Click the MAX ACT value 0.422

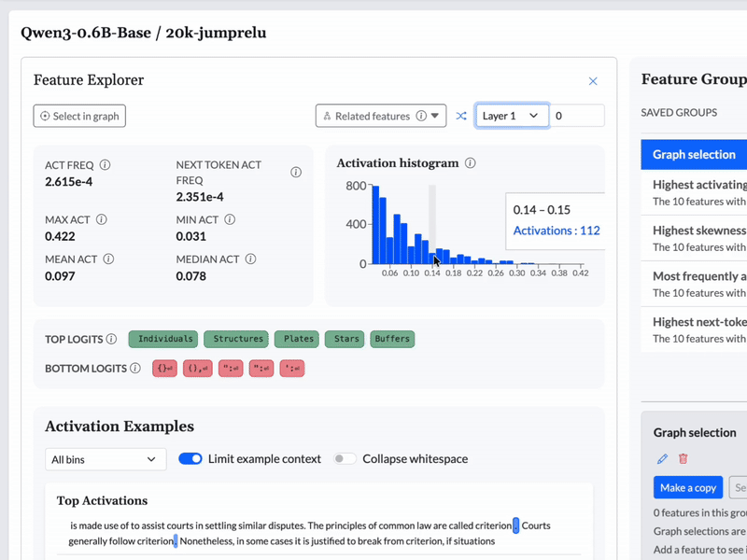coord(60,236)
